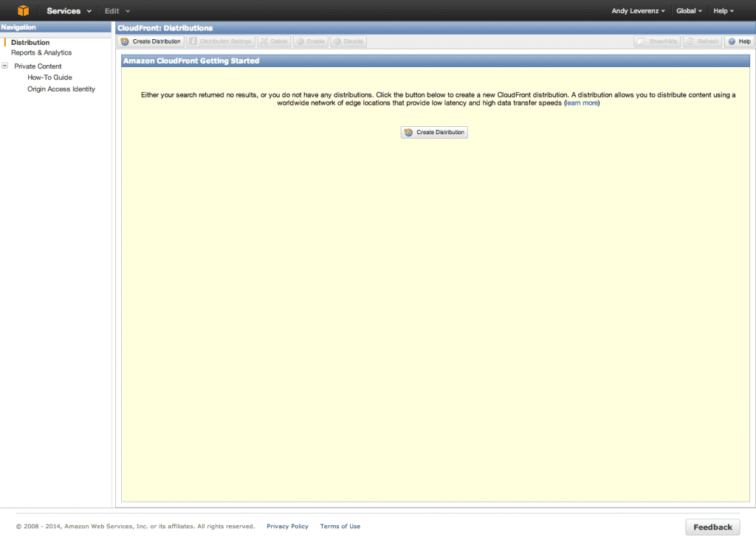
Task: Open the Andy Leverenz account menu
Action: click(637, 10)
